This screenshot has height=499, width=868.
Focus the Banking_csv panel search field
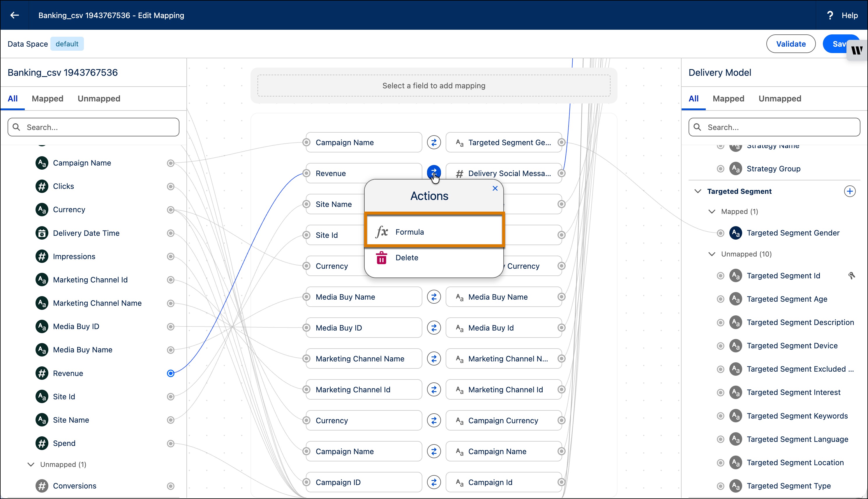click(93, 127)
